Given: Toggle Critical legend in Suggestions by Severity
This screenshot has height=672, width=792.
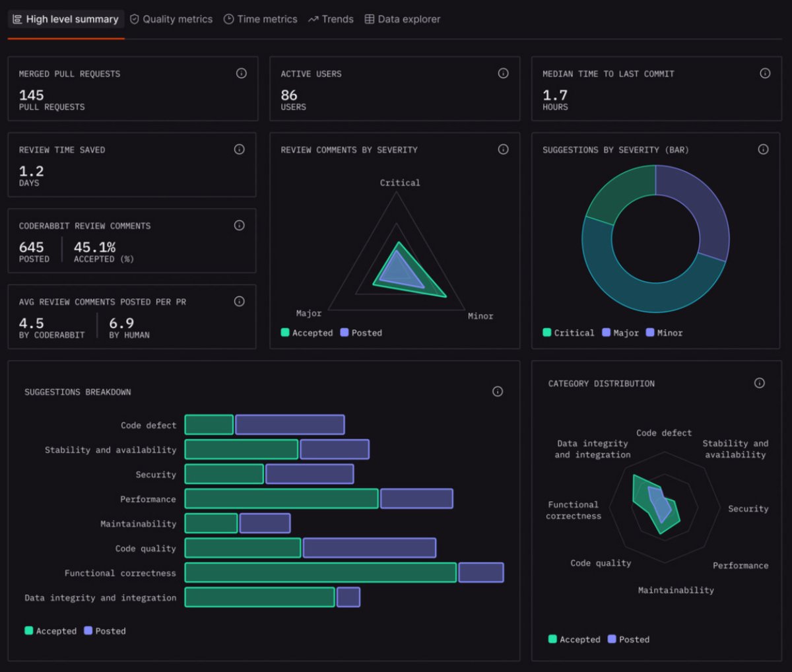Looking at the screenshot, I should [568, 333].
